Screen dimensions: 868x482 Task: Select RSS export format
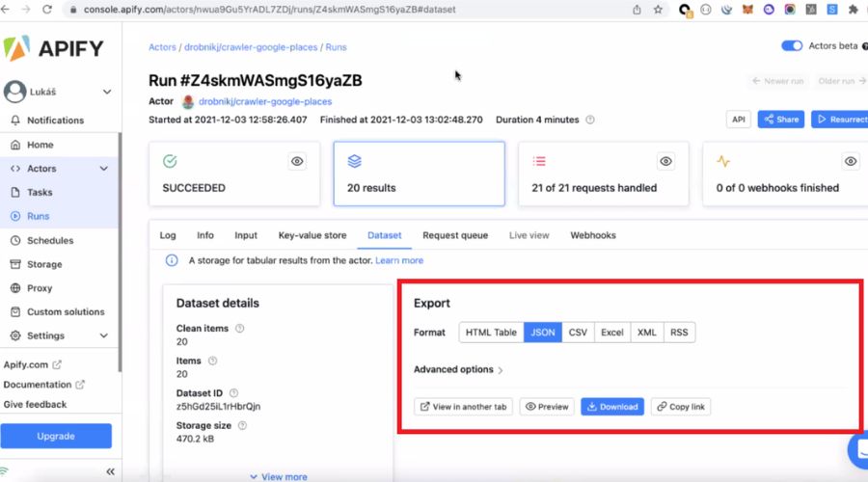coord(679,332)
